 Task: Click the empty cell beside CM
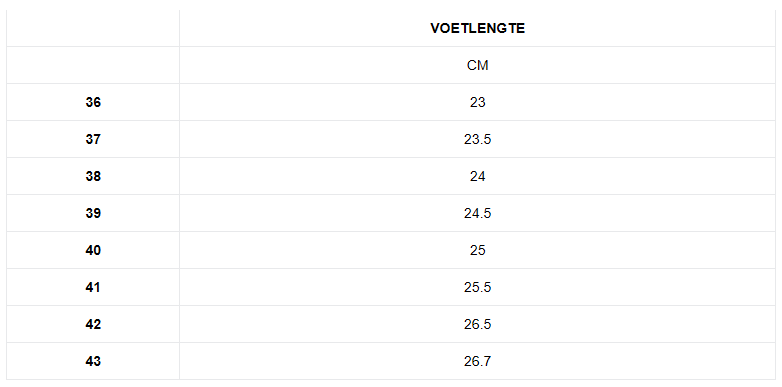point(93,65)
